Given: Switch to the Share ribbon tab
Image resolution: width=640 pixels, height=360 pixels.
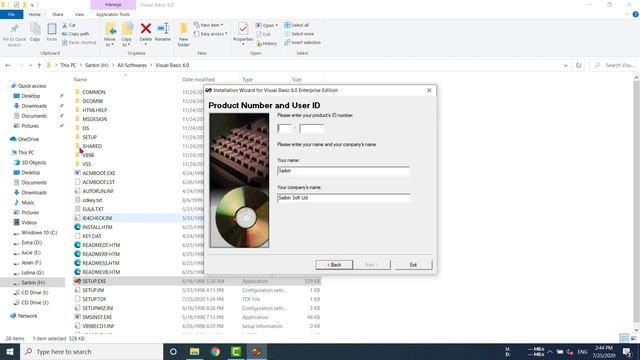Looking at the screenshot, I should [x=58, y=15].
